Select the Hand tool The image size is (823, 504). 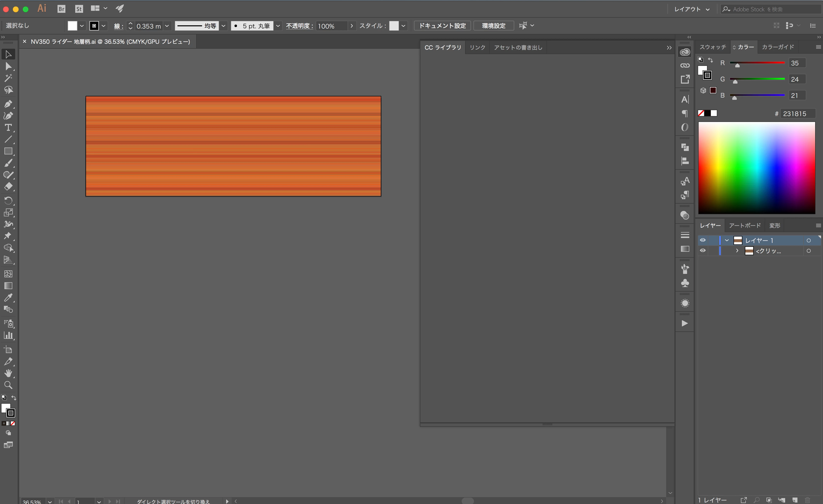click(x=8, y=373)
